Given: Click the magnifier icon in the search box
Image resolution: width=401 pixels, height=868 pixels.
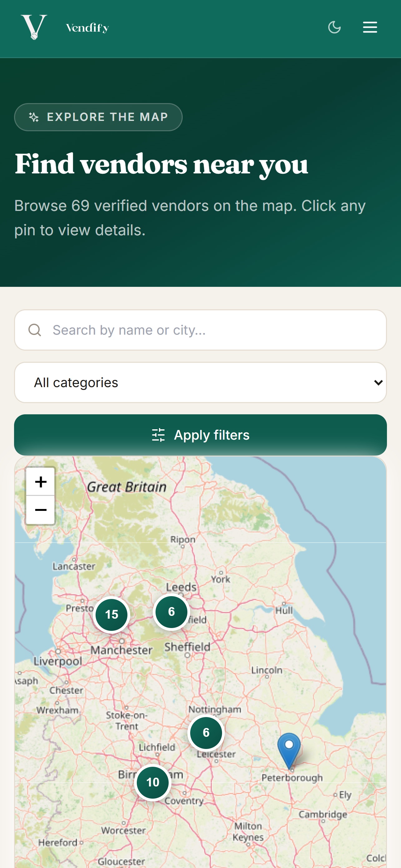Looking at the screenshot, I should (x=35, y=330).
